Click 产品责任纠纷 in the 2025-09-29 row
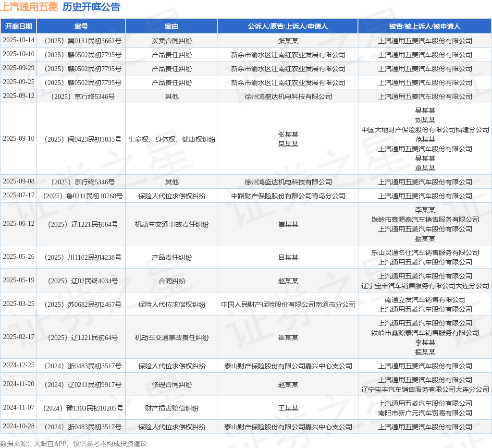Image resolution: width=492 pixels, height=448 pixels. point(172,69)
